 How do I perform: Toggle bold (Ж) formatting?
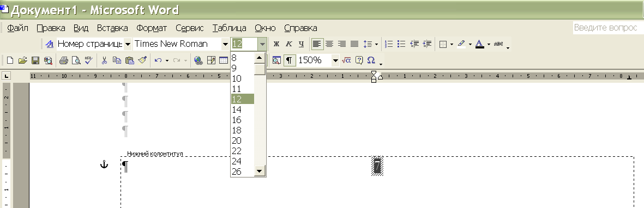pos(276,44)
